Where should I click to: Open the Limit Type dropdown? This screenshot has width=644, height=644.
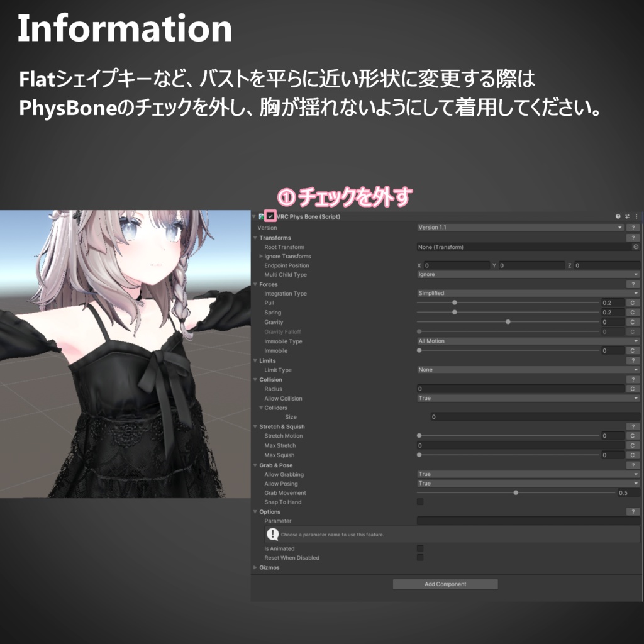[x=528, y=370]
